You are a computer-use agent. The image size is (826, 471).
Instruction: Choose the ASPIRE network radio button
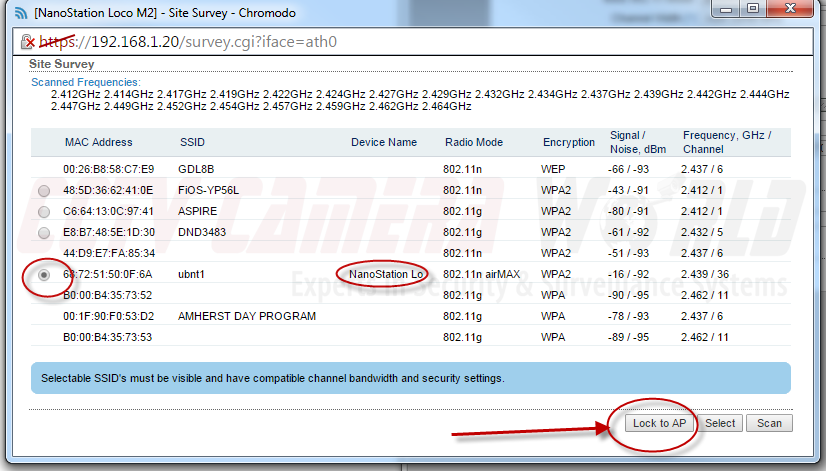[x=44, y=211]
